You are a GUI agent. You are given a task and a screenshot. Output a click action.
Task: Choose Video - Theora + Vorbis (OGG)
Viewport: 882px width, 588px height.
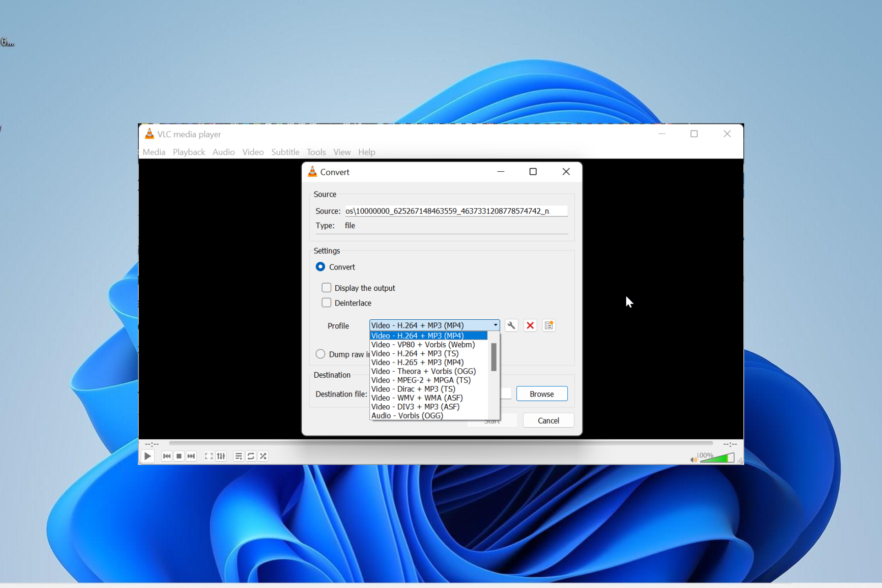click(x=429, y=371)
